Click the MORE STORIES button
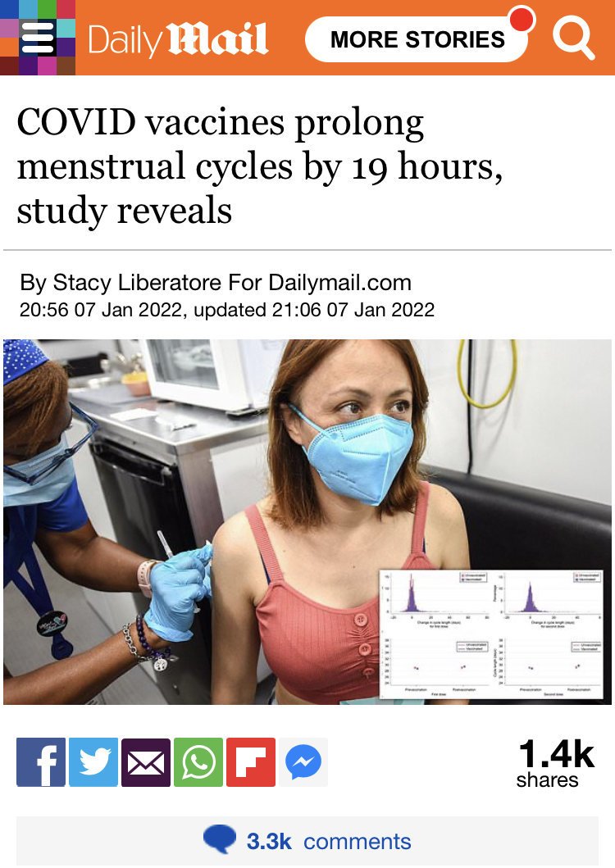This screenshot has width=615, height=868. point(417,39)
